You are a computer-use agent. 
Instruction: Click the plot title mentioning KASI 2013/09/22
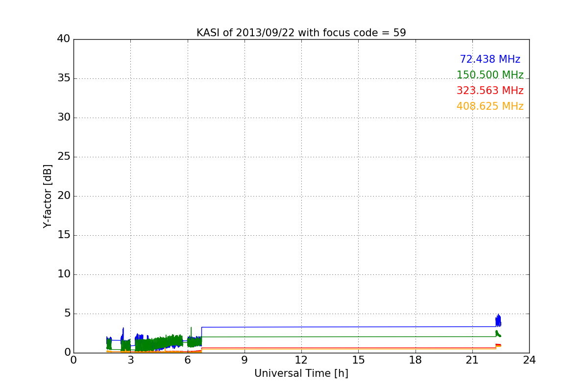click(301, 33)
